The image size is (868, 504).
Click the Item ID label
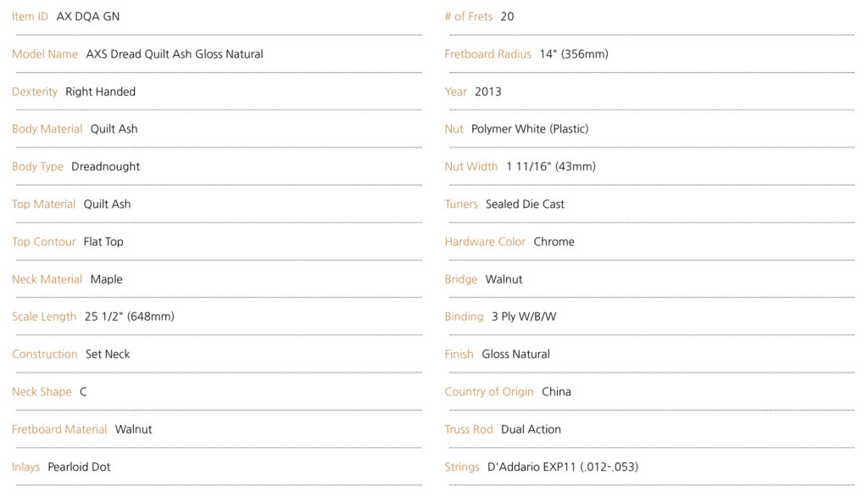tap(30, 17)
